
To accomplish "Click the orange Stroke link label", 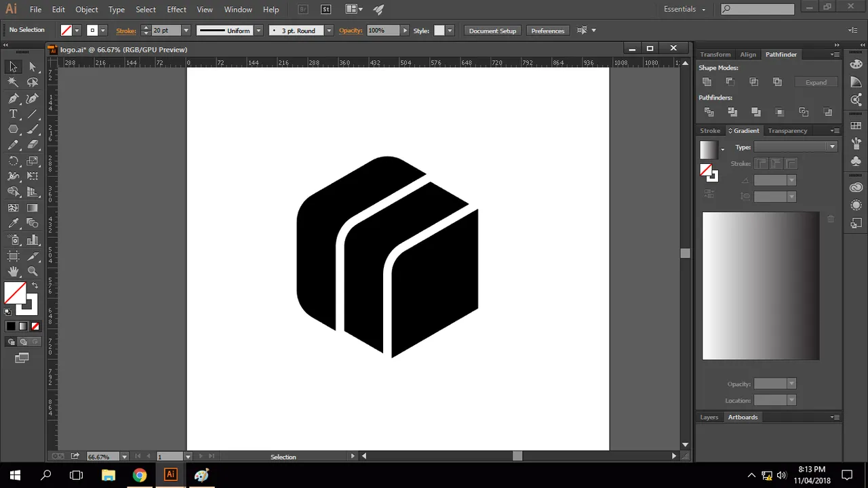I will pyautogui.click(x=125, y=30).
